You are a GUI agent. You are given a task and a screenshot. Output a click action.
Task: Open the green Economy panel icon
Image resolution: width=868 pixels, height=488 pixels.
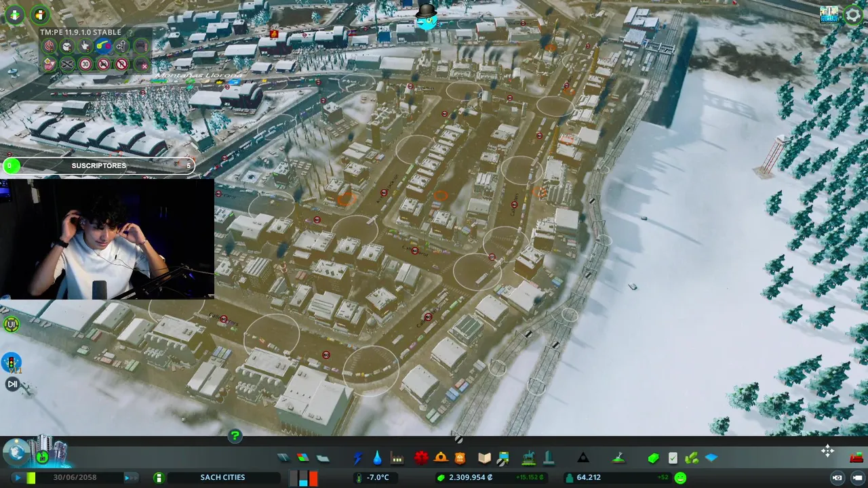(653, 458)
